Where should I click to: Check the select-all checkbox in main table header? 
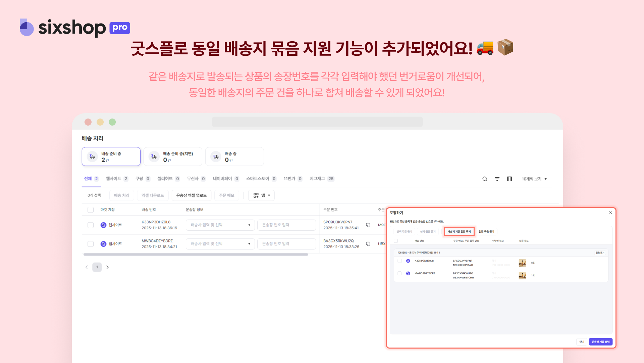(91, 210)
